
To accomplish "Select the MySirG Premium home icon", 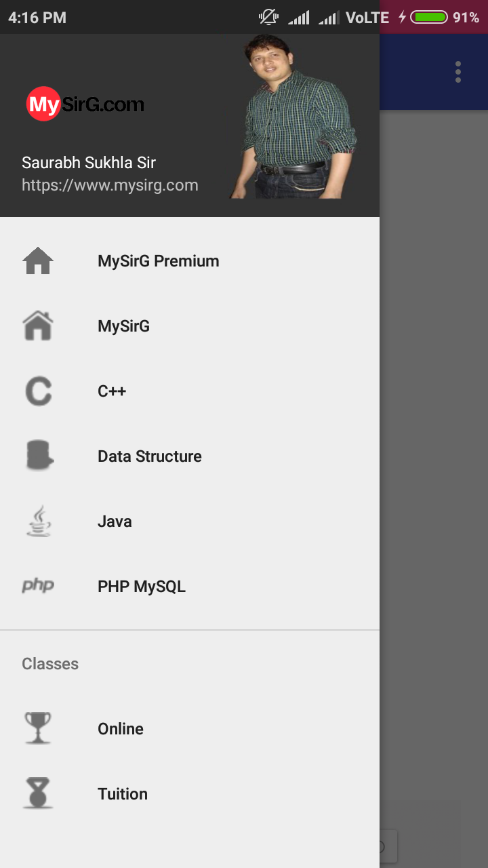I will (x=39, y=260).
